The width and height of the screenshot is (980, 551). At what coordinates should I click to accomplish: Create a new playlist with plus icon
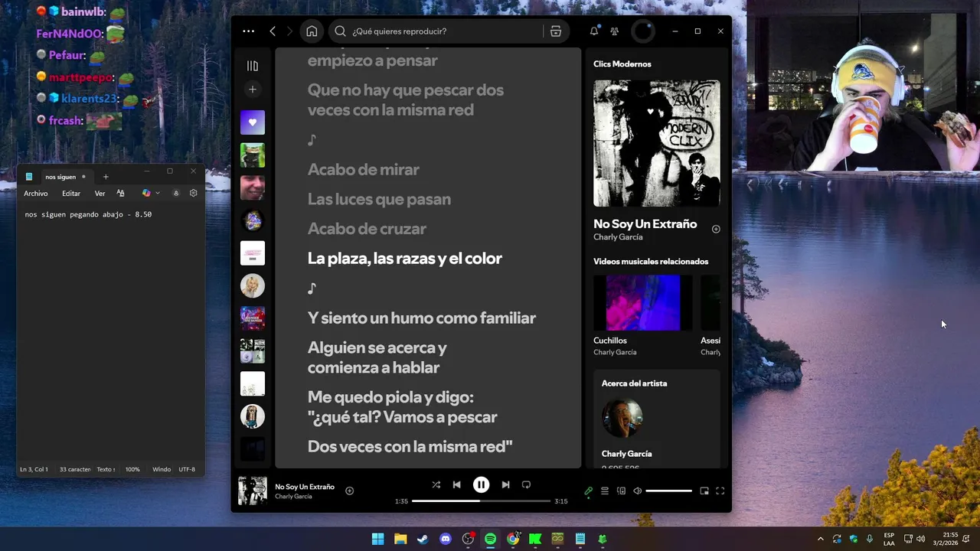coord(253,90)
